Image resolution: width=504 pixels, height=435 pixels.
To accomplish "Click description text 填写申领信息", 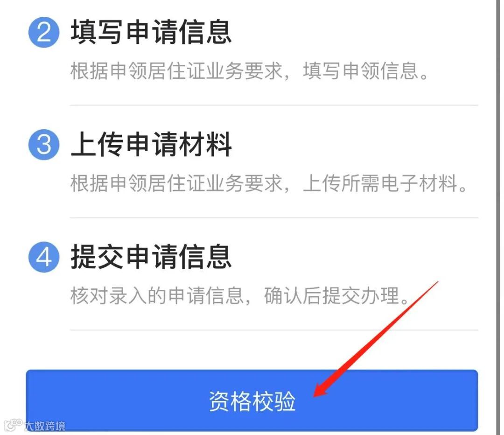I will [361, 71].
